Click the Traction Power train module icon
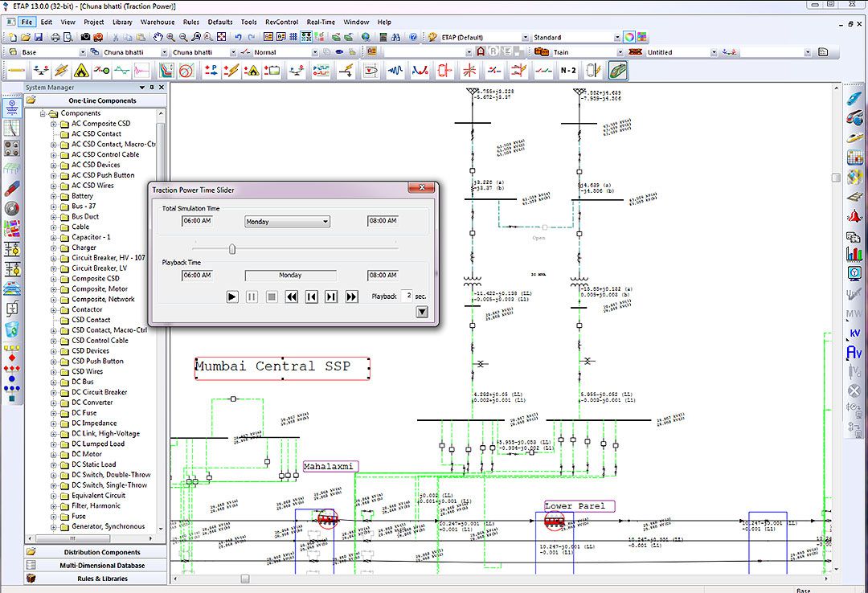Viewport: 868px width, 593px height. click(617, 71)
